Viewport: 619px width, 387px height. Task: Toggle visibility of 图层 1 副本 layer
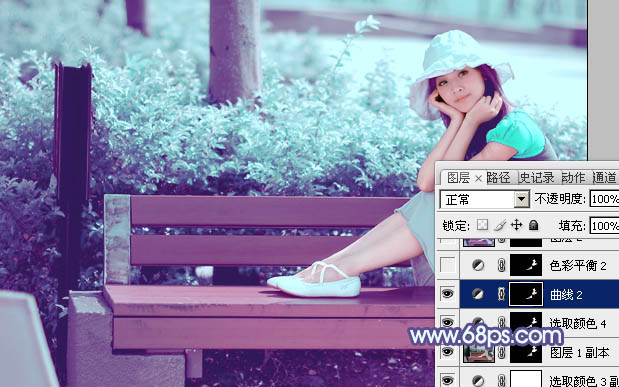click(x=448, y=351)
